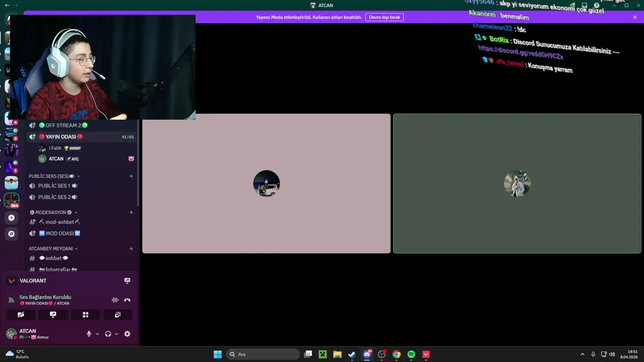
Task: Stream VALORANT using the screen icon
Action: point(127,281)
